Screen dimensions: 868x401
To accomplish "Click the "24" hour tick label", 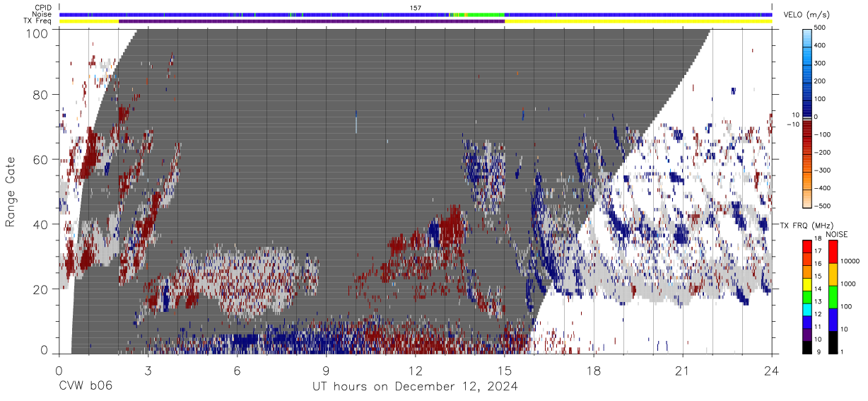I will coord(772,370).
